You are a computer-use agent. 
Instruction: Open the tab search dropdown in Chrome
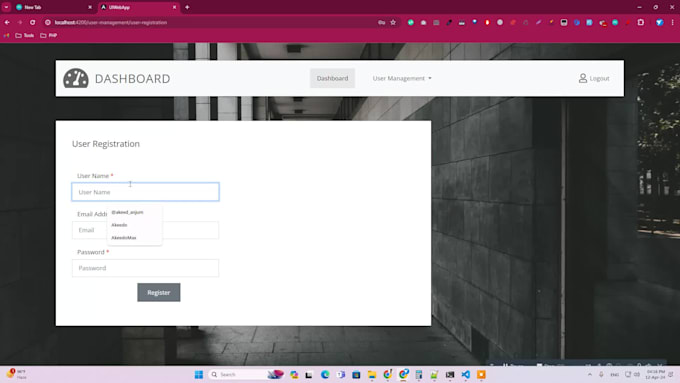pyautogui.click(x=7, y=7)
